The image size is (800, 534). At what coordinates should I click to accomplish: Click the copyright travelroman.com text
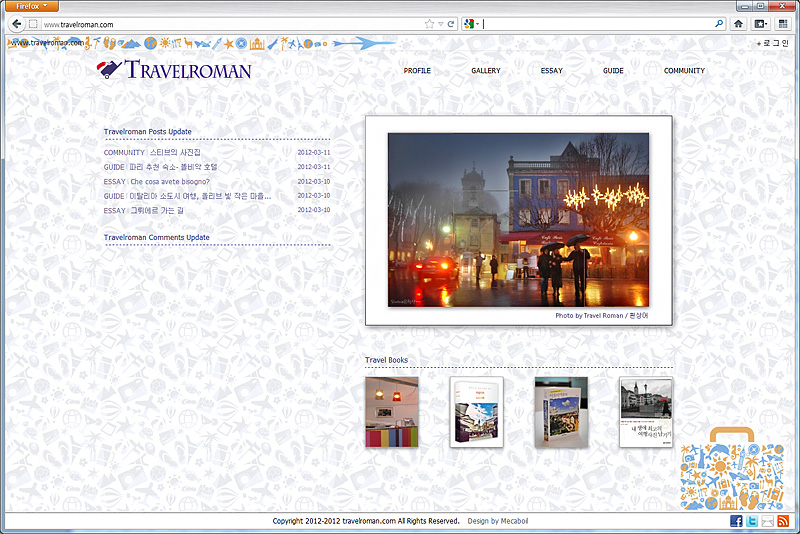point(366,521)
